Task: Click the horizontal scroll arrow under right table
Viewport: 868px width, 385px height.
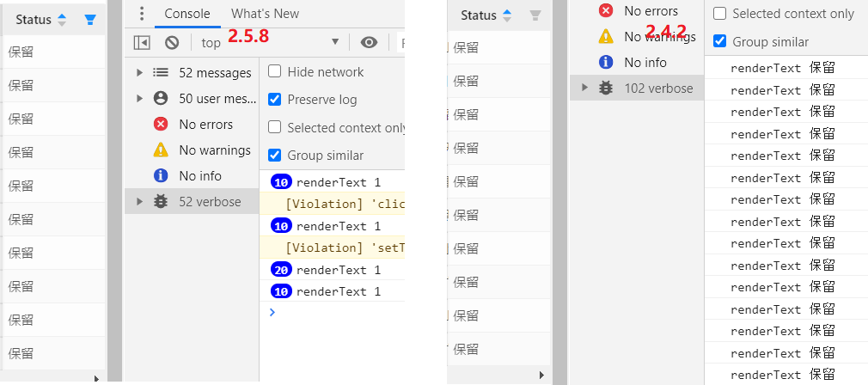Action: (542, 375)
